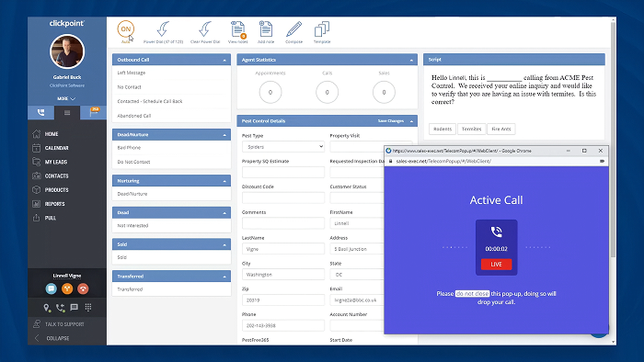Toggle the Auto dialer ON button

coord(125,29)
